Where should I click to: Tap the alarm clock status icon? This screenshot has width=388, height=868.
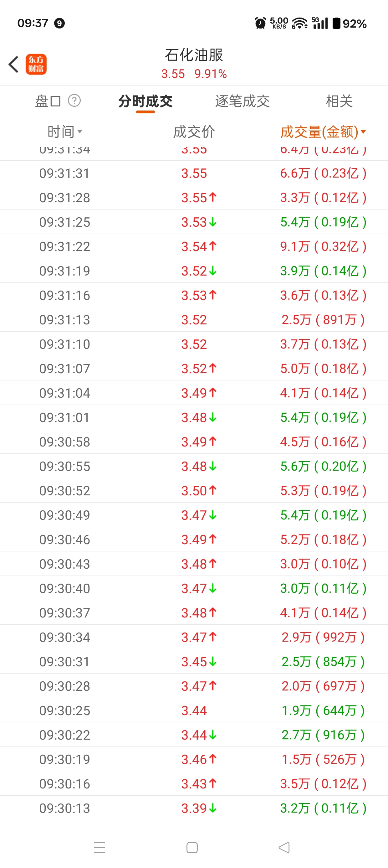pos(260,23)
